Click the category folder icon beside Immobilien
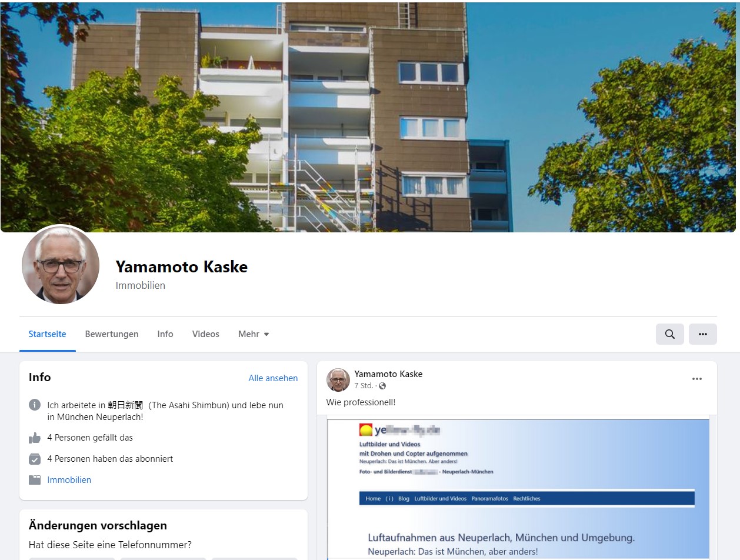The image size is (740, 560). pyautogui.click(x=35, y=480)
